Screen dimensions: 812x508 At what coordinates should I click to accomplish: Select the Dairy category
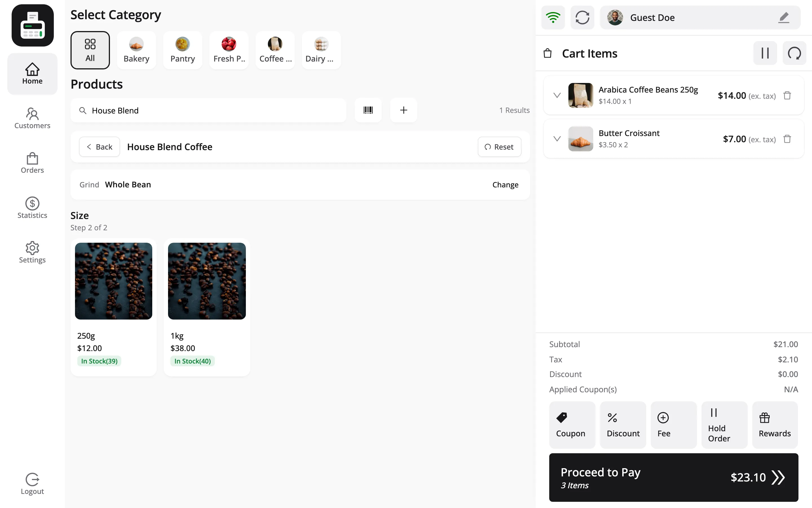click(x=321, y=51)
